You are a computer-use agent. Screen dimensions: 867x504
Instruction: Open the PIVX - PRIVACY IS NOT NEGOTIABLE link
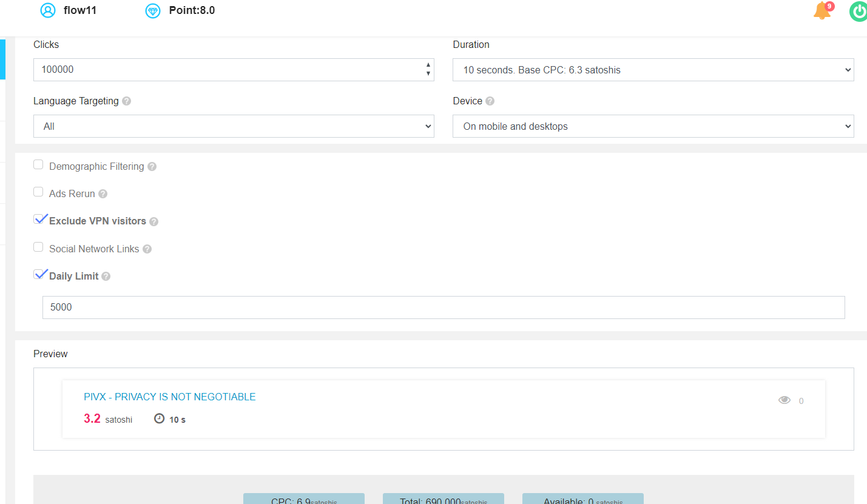coord(170,397)
